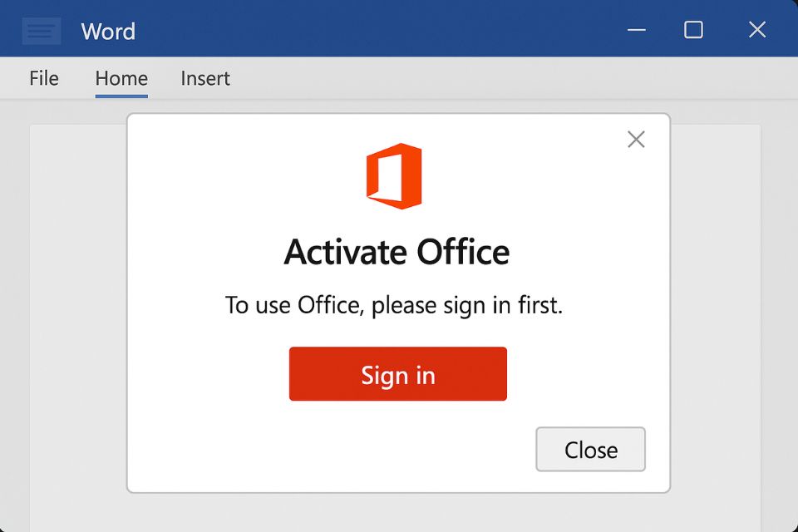Click the "please sign in first" message
The width and height of the screenshot is (798, 532).
(394, 305)
